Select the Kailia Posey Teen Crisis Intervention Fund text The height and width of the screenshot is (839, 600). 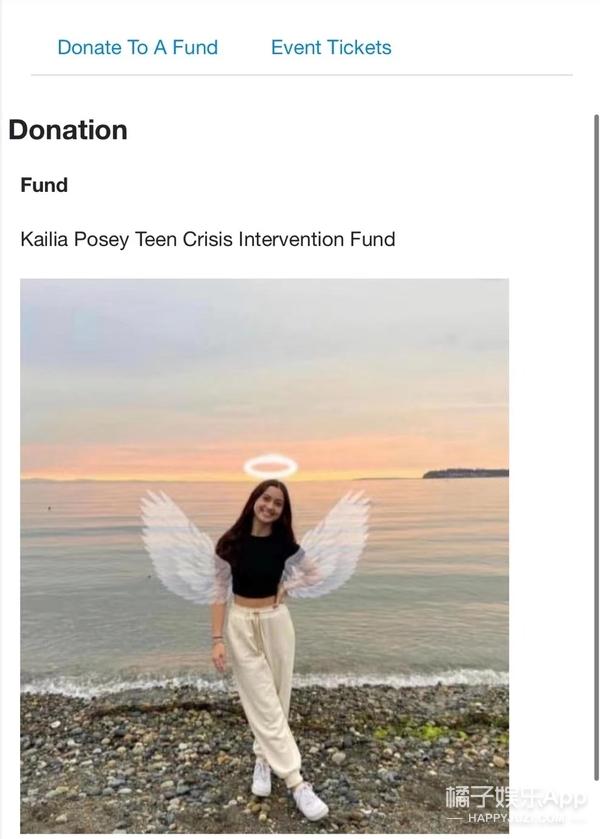(208, 239)
